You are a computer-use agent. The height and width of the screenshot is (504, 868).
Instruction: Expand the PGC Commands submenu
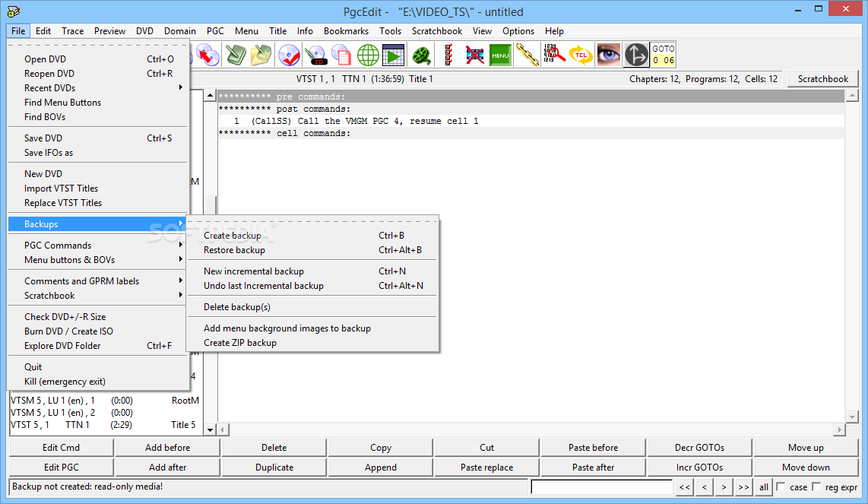pyautogui.click(x=98, y=246)
